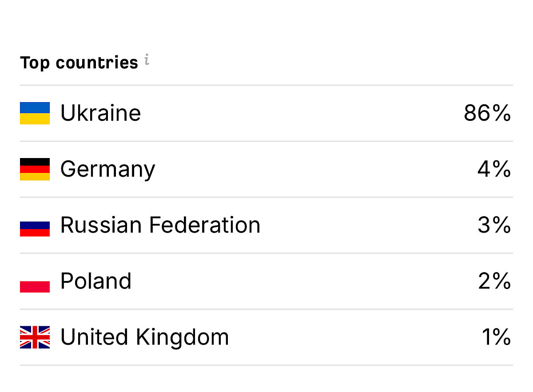Click the Germany flag icon
The width and height of the screenshot is (533, 392).
click(35, 169)
